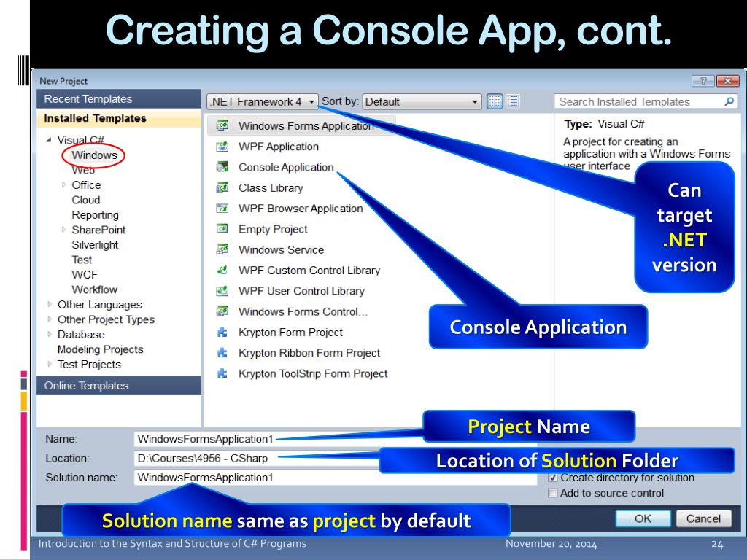Select the Windows Forms Application template icon

point(222,125)
